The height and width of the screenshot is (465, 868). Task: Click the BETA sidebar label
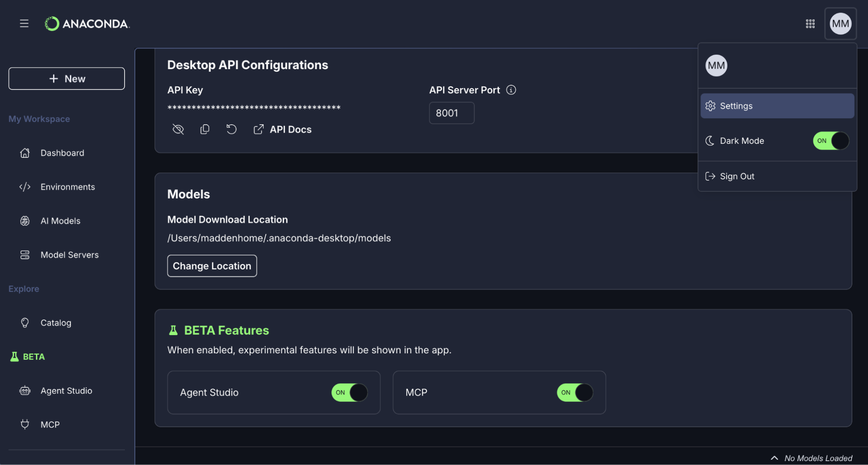click(34, 357)
